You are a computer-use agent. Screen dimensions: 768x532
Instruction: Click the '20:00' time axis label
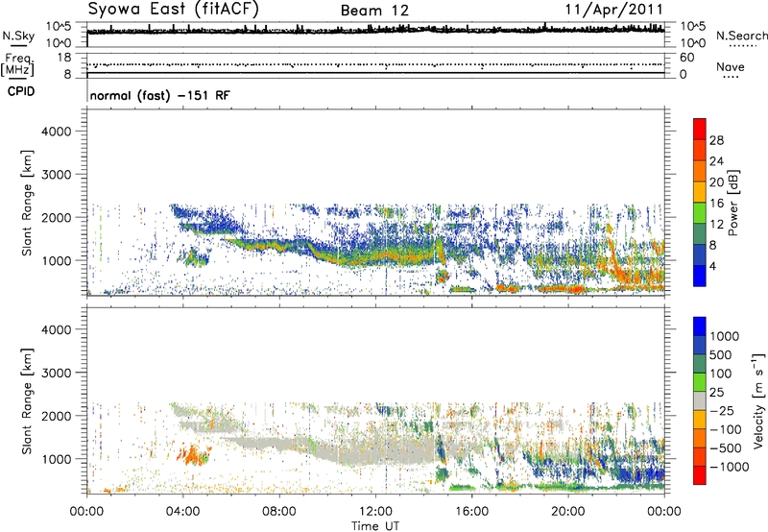pyautogui.click(x=568, y=512)
